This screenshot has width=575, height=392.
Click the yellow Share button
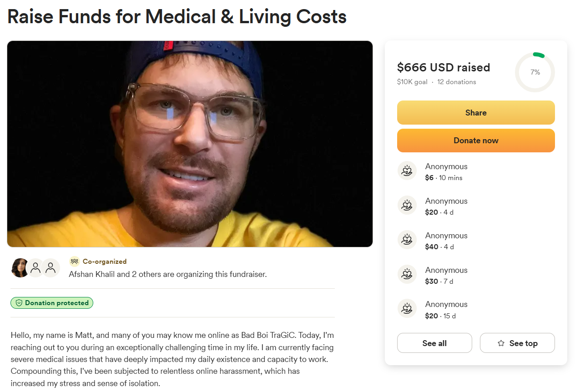point(476,113)
